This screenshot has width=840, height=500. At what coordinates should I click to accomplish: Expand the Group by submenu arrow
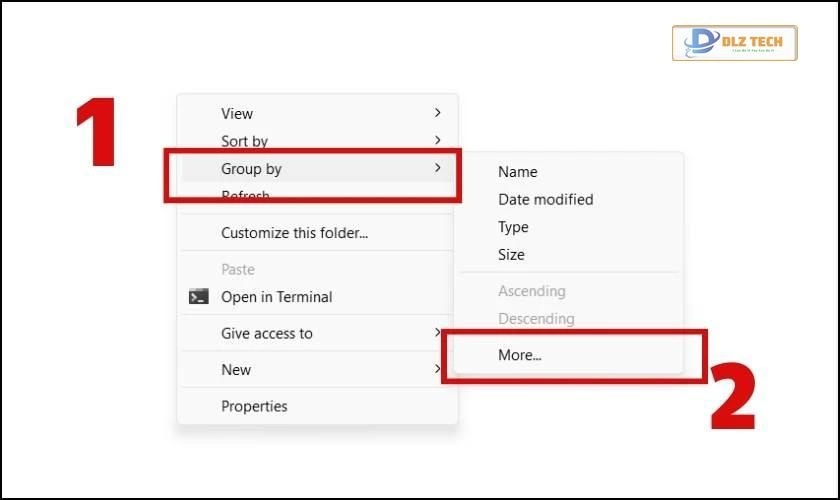pyautogui.click(x=438, y=169)
